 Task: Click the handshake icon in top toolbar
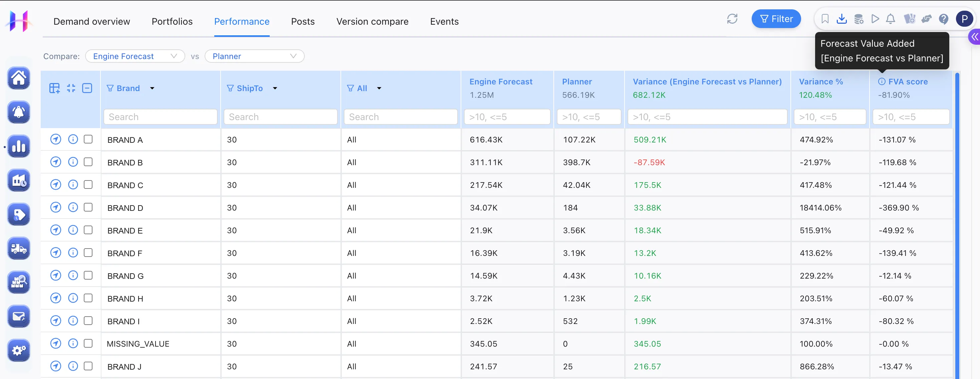click(926, 19)
